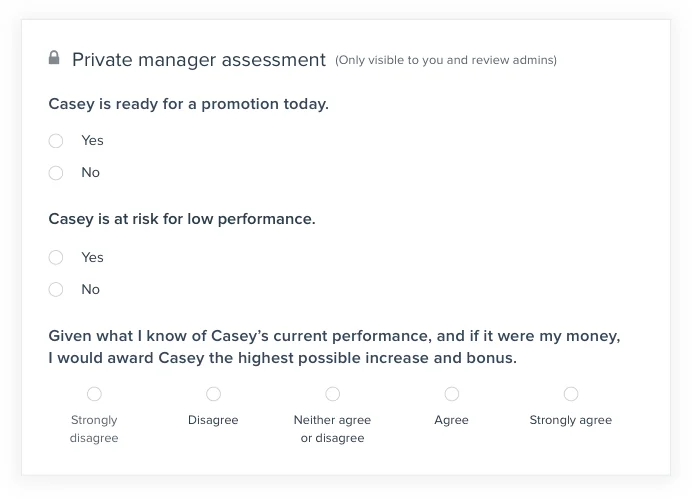Screen dimensions: 692x499
Task: Click the Private manager assessment heading
Action: (x=199, y=60)
